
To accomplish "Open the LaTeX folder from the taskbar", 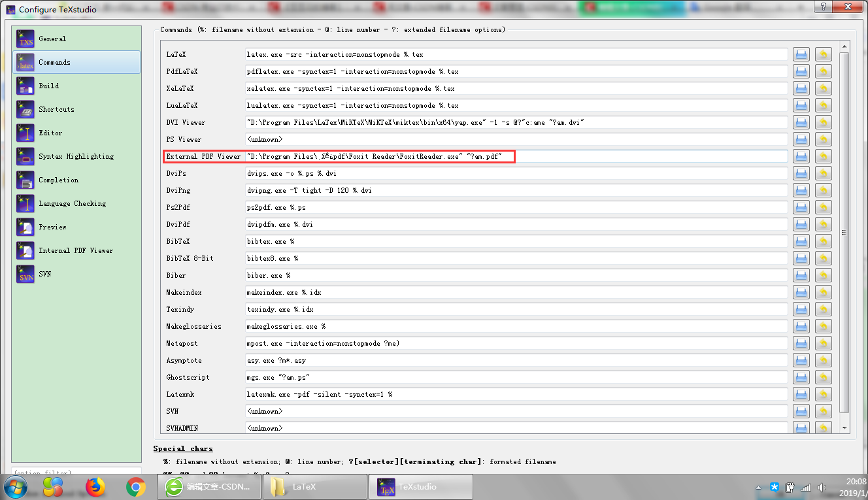I will click(x=314, y=486).
